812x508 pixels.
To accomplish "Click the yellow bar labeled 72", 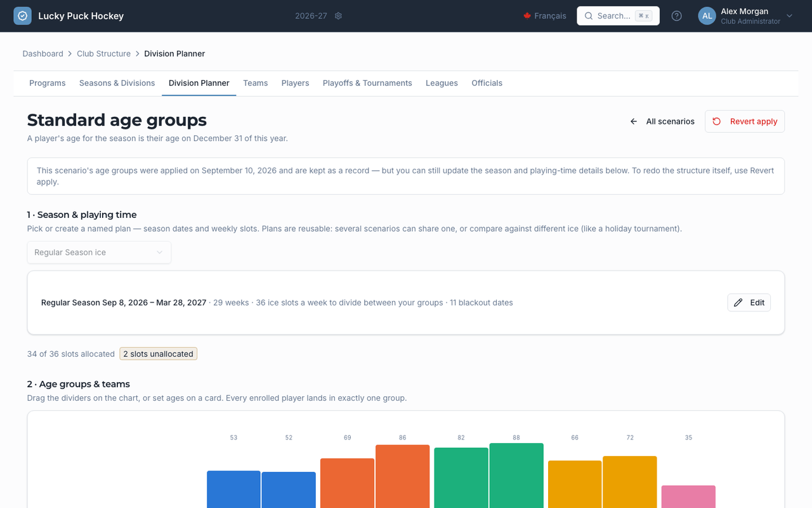I will point(630,482).
